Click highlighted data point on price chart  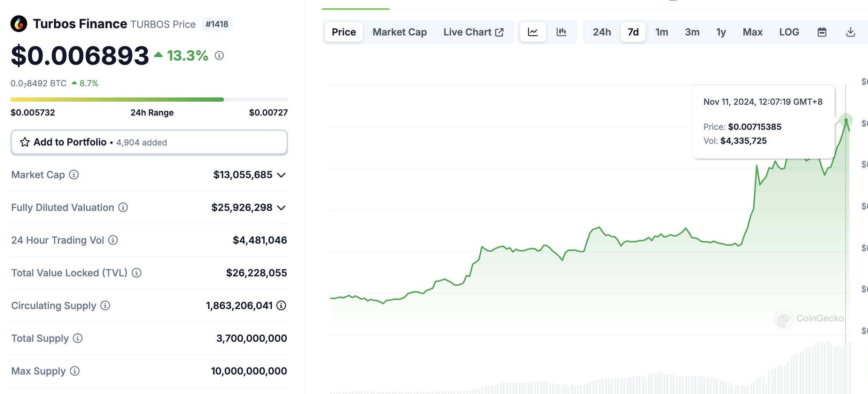pyautogui.click(x=846, y=120)
